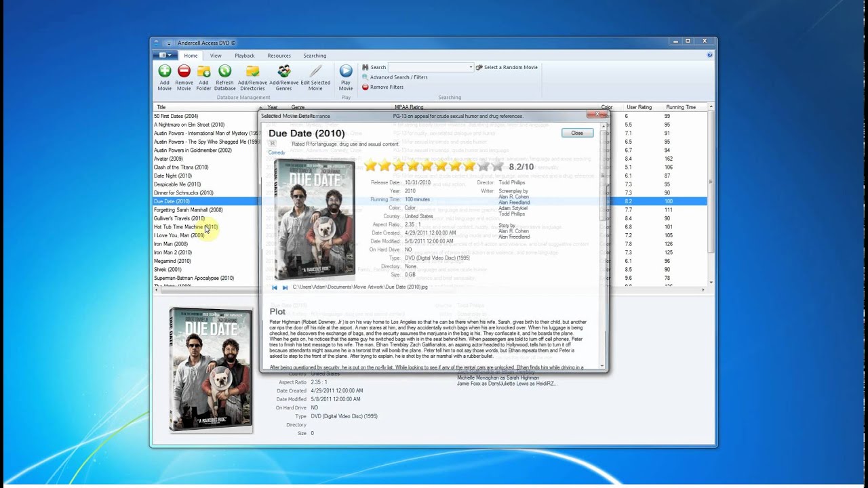Click the MPAA Rating column header
This screenshot has width=868, height=488.
pyautogui.click(x=409, y=107)
